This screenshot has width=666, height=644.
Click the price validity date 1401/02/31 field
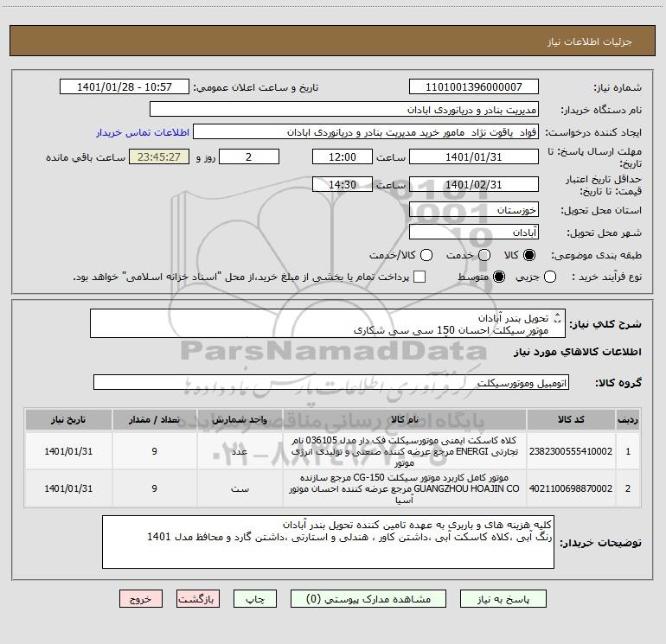474,184
